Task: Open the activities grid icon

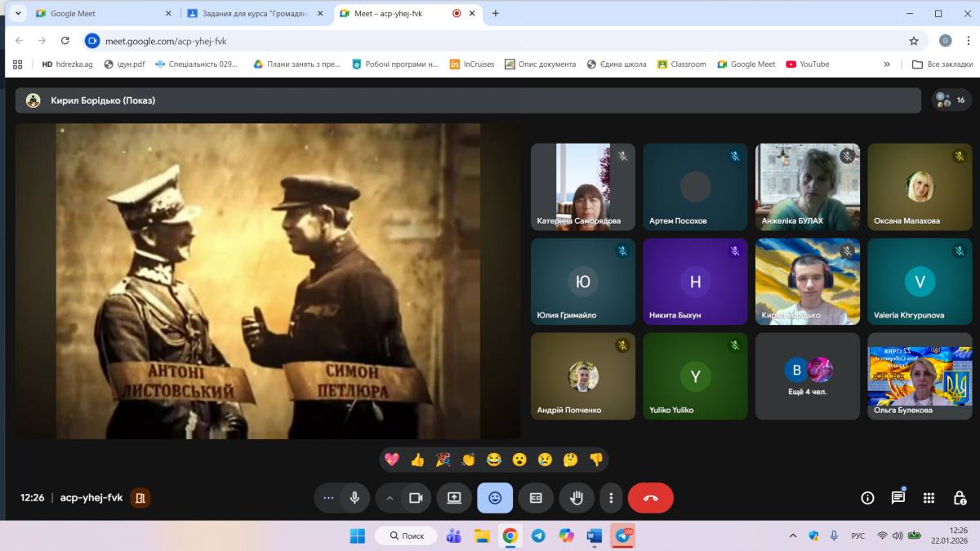Action: click(929, 498)
